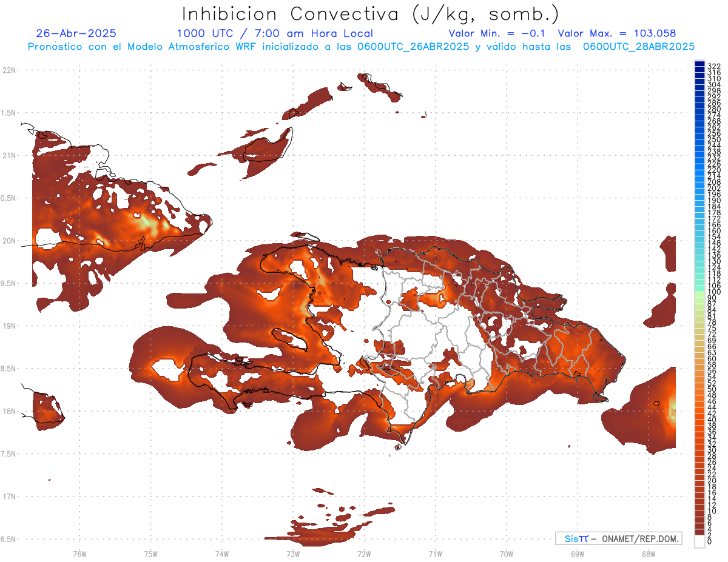Viewport: 728px width, 562px height.
Task: Click the "70W" longitude label
Action: [507, 554]
